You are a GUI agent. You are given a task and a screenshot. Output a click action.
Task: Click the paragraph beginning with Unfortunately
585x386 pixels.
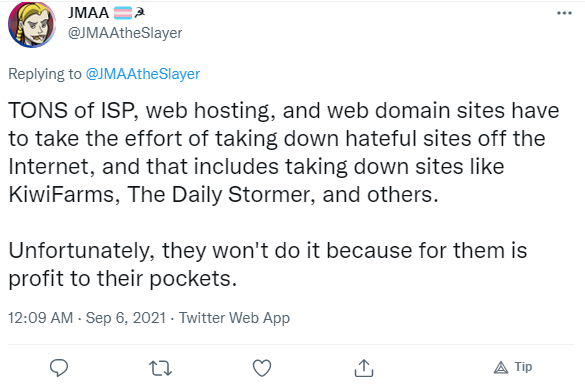click(268, 264)
